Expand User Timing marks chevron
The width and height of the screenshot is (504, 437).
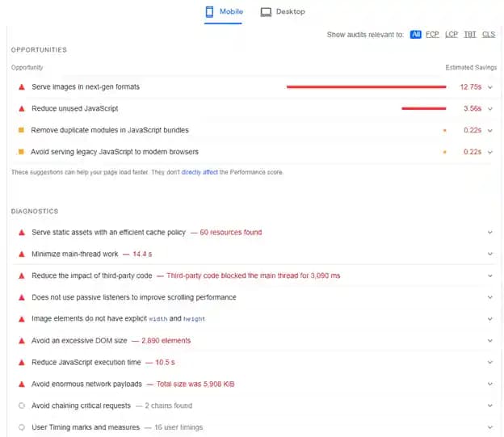coord(489,427)
